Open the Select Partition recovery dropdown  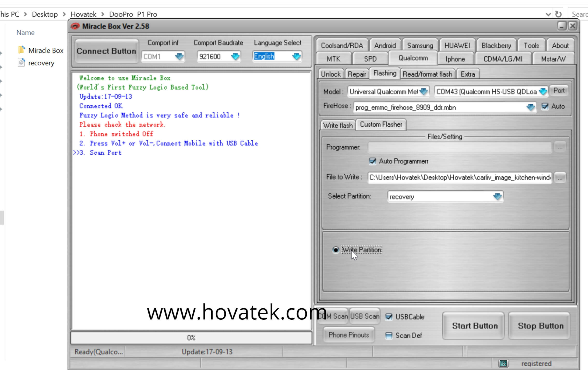[x=497, y=196]
